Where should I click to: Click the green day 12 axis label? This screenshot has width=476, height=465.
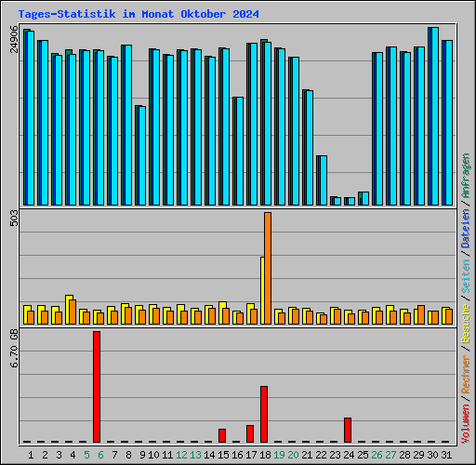pos(181,455)
